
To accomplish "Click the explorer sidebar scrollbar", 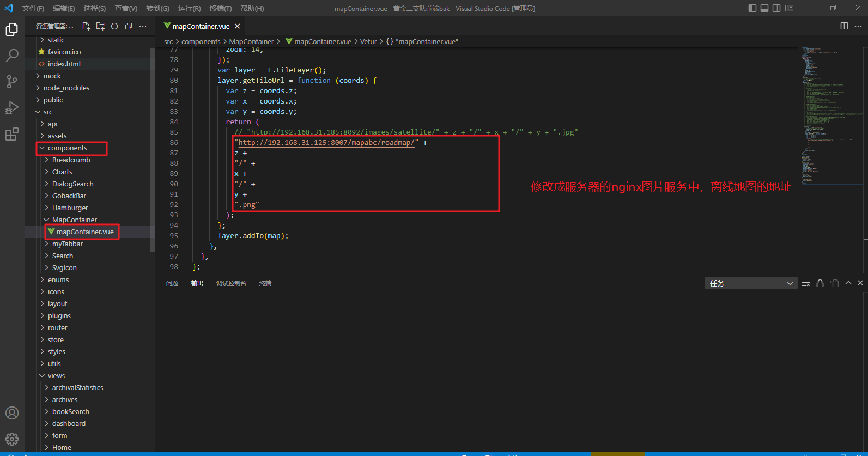I will (x=153, y=150).
